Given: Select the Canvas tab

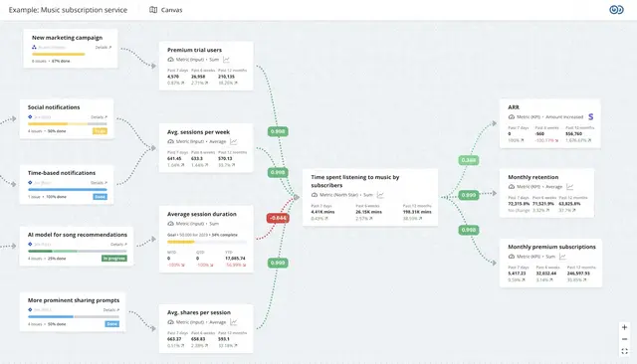Looking at the screenshot, I should [166, 10].
